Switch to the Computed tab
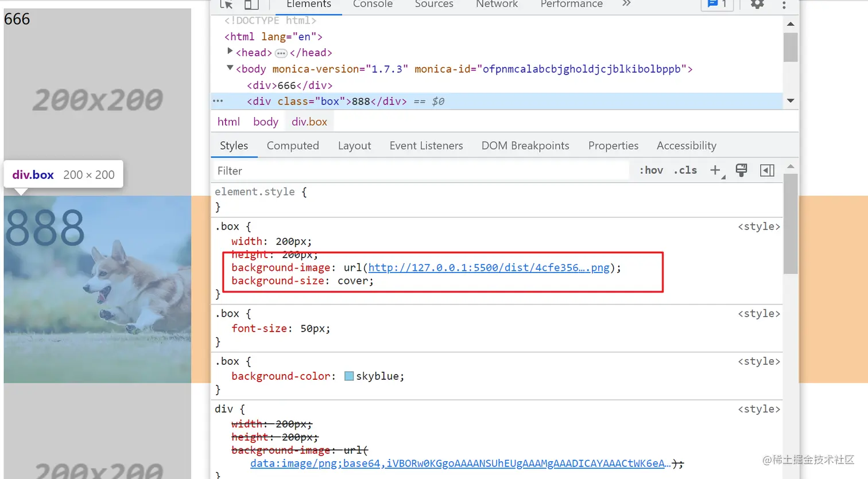 point(293,146)
